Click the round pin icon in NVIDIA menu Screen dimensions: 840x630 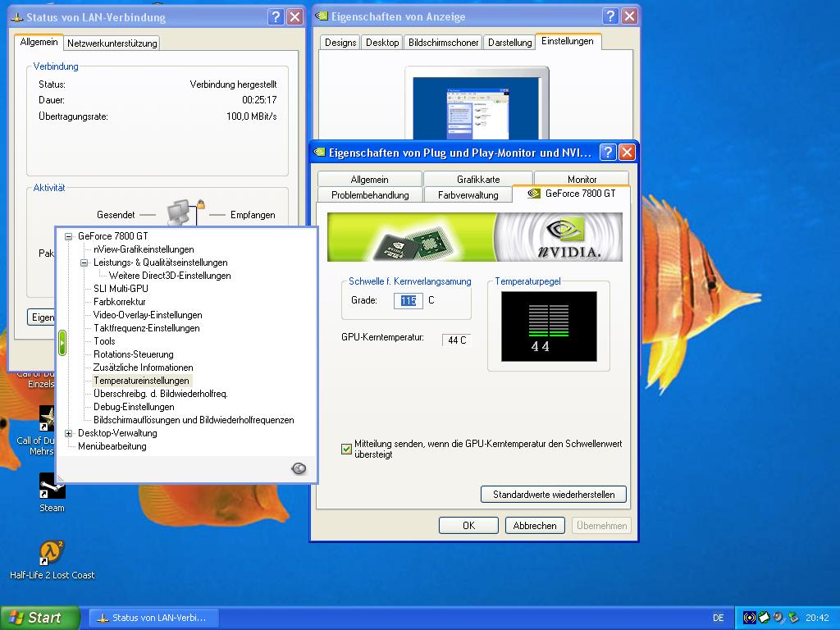299,468
